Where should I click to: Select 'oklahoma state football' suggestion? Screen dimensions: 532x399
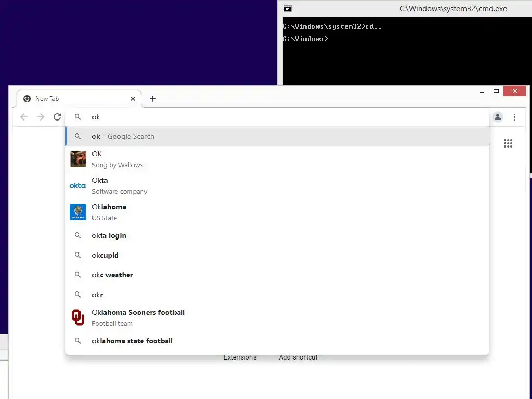pos(277,341)
